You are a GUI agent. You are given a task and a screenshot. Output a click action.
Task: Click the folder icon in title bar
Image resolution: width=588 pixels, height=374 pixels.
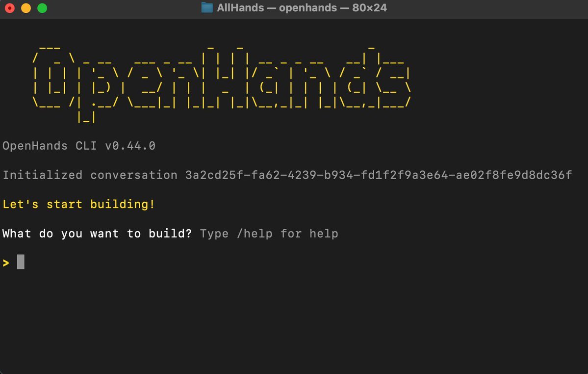(x=207, y=7)
